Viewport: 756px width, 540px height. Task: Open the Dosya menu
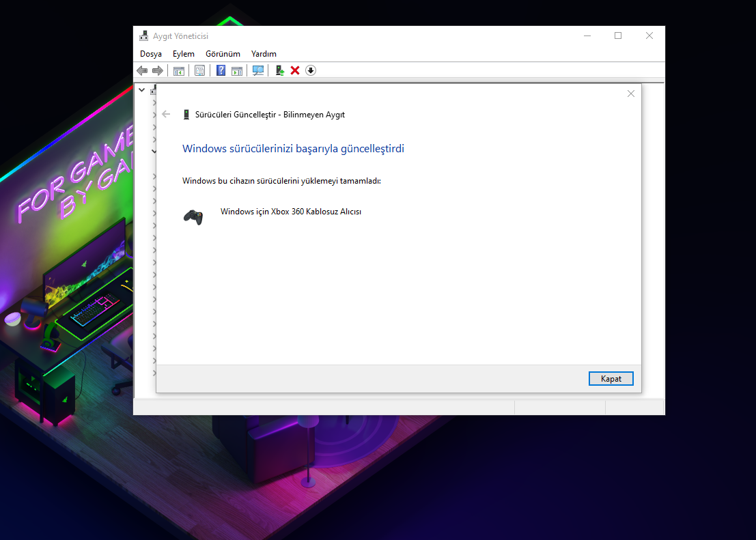[151, 54]
